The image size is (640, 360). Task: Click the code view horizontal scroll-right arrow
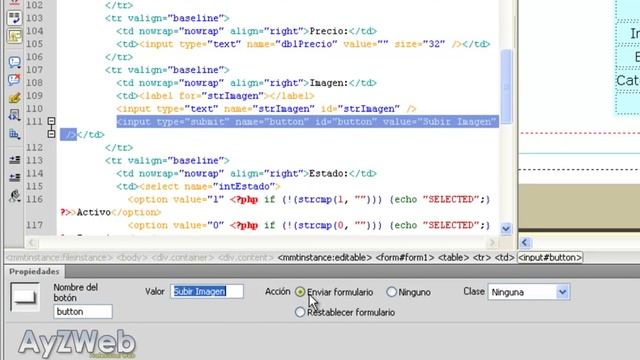[x=492, y=243]
